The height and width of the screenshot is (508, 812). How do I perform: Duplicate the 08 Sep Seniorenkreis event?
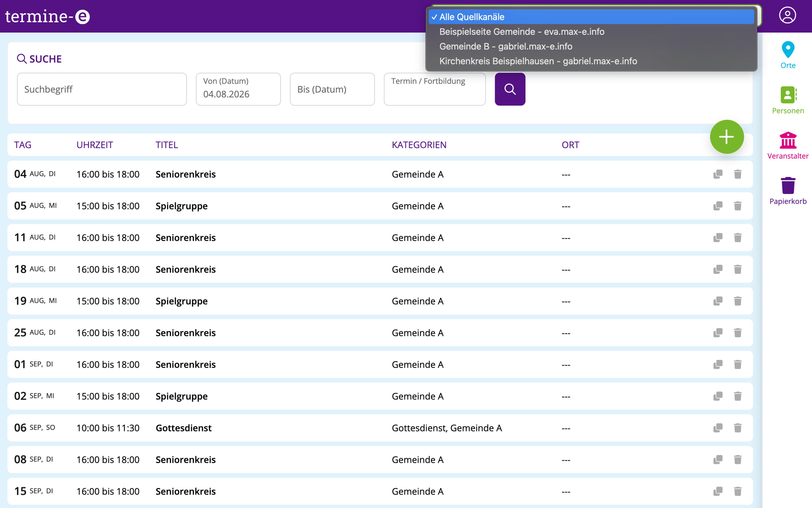[x=718, y=459]
